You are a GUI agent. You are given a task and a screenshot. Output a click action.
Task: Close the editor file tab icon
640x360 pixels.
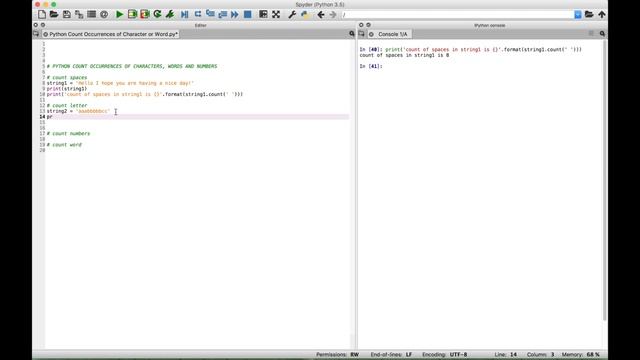pyautogui.click(x=46, y=34)
